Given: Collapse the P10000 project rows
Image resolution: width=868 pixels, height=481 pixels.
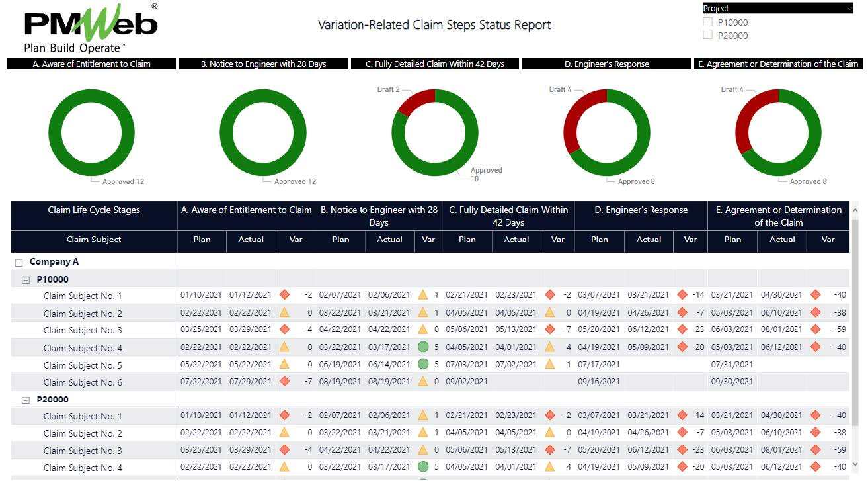Looking at the screenshot, I should tap(26, 280).
